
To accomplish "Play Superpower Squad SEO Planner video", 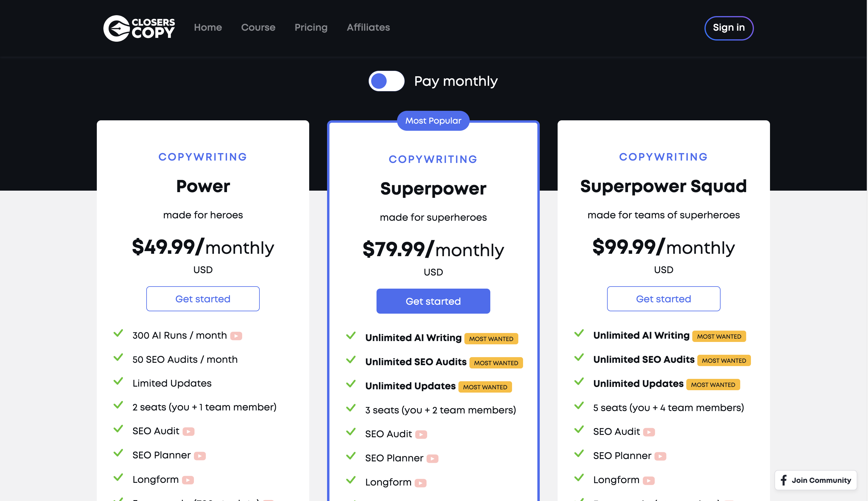I will pyautogui.click(x=660, y=456).
